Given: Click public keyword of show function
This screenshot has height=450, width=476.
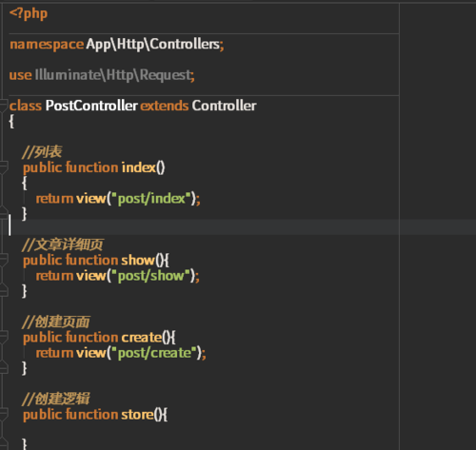Looking at the screenshot, I should tap(43, 260).
